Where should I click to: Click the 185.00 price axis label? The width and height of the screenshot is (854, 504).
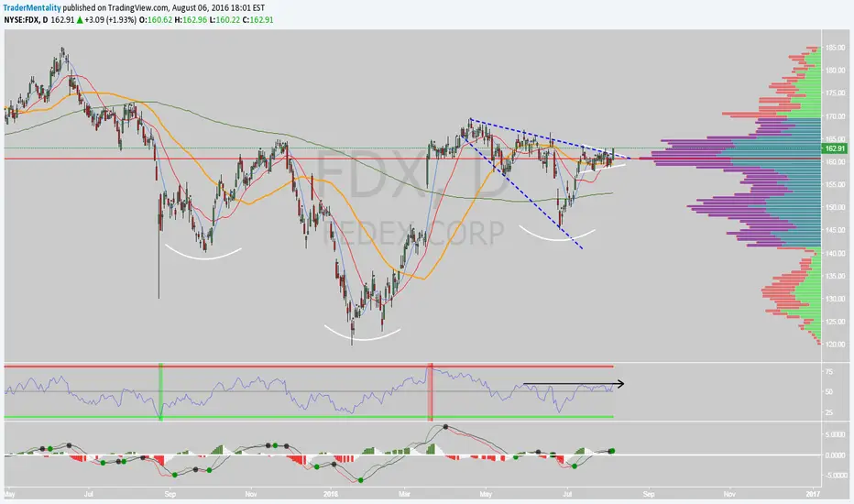(x=835, y=48)
